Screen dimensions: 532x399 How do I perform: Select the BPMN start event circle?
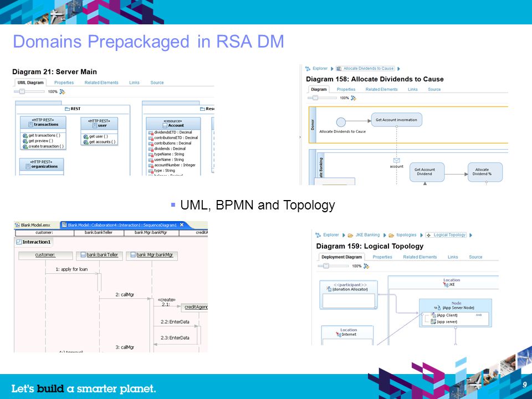pos(341,122)
